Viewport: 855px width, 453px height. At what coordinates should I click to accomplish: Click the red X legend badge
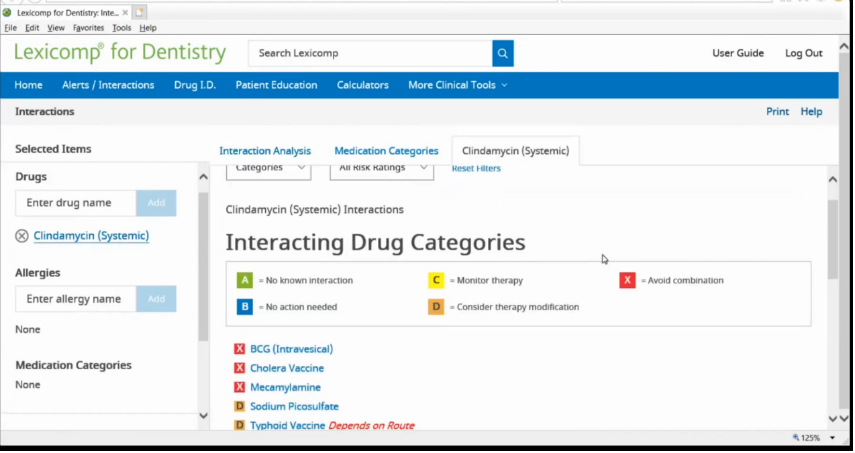coord(627,280)
